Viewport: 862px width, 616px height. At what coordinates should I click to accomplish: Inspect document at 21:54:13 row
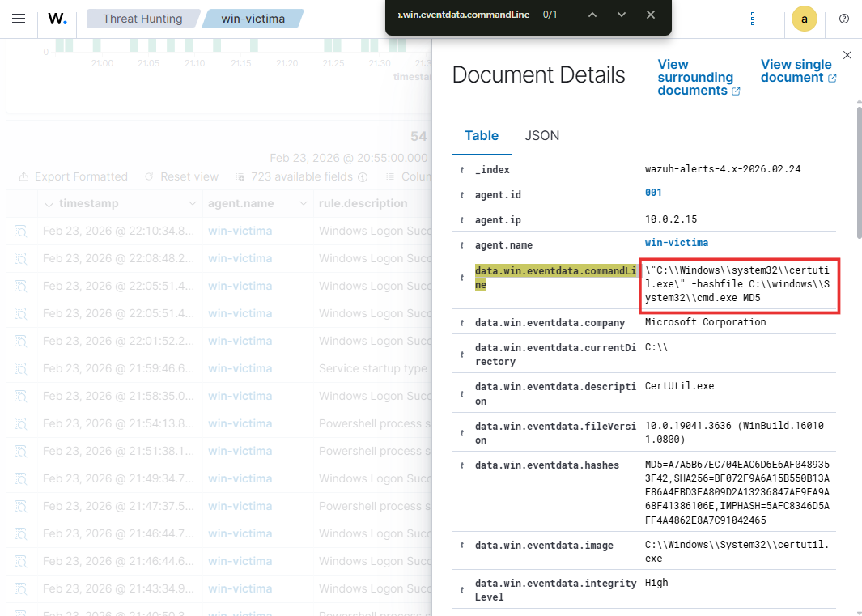(x=21, y=423)
